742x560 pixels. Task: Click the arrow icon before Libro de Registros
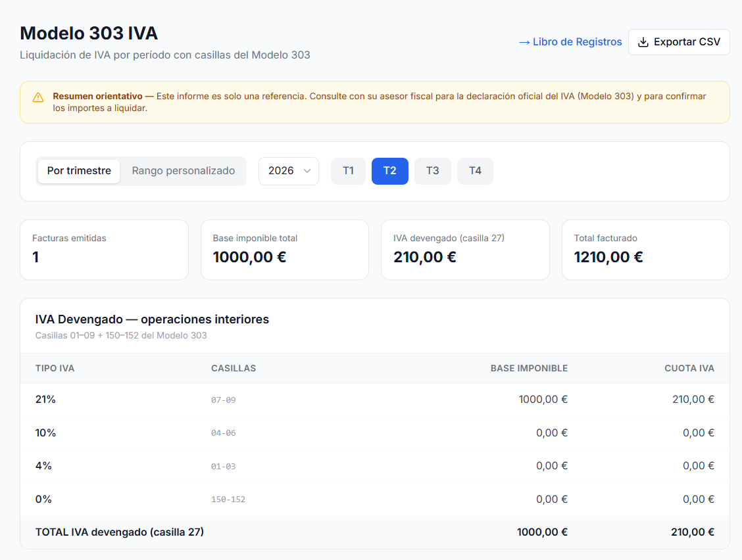pos(524,41)
